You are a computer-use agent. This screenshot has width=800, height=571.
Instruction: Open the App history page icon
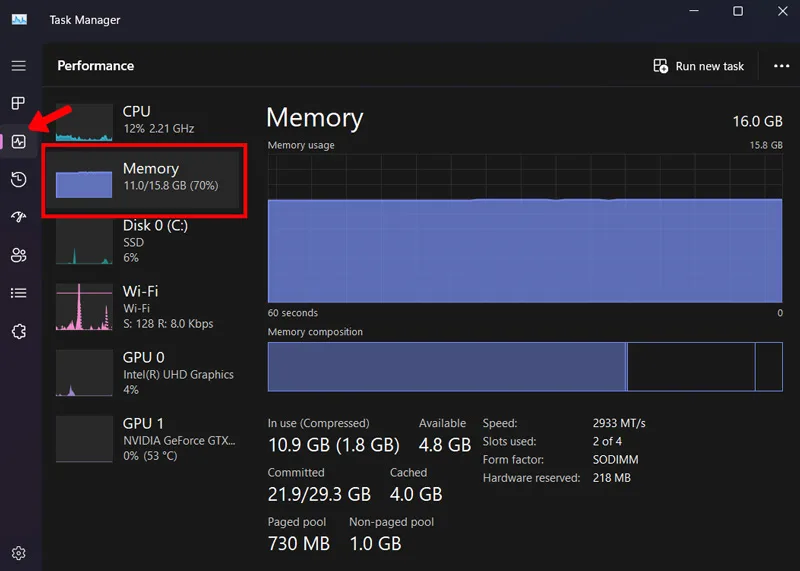(x=19, y=179)
